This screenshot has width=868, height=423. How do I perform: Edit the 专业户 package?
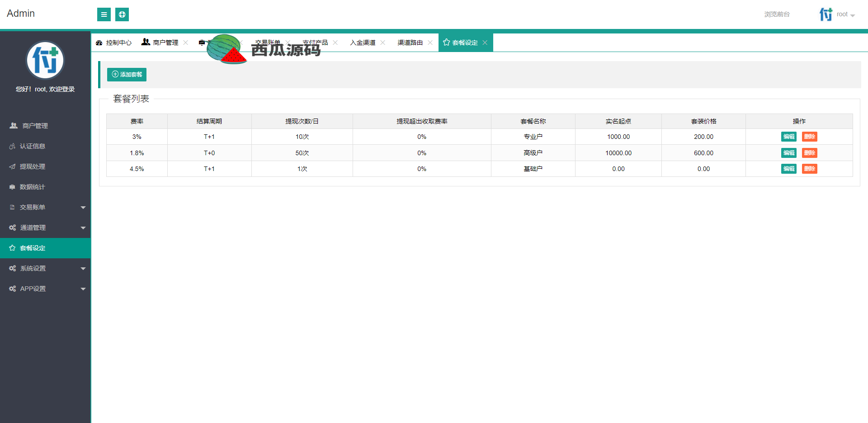click(x=789, y=137)
